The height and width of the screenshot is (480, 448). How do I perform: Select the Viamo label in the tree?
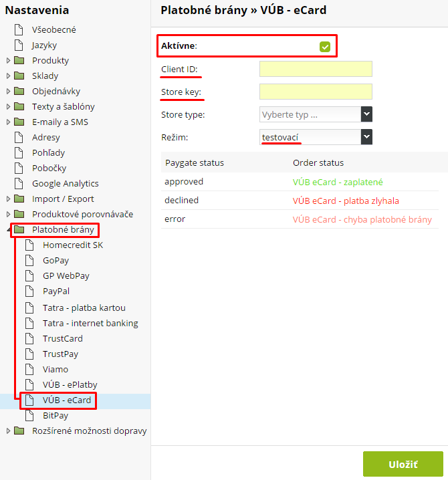[55, 370]
